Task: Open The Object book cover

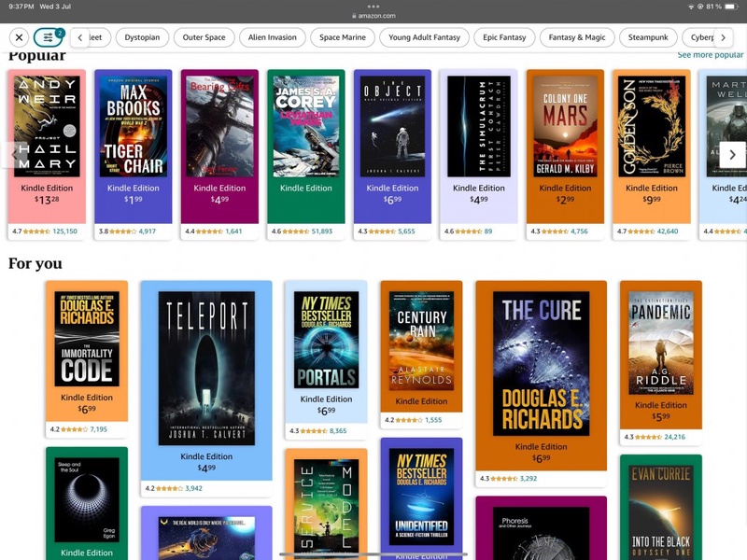Action: (x=392, y=126)
